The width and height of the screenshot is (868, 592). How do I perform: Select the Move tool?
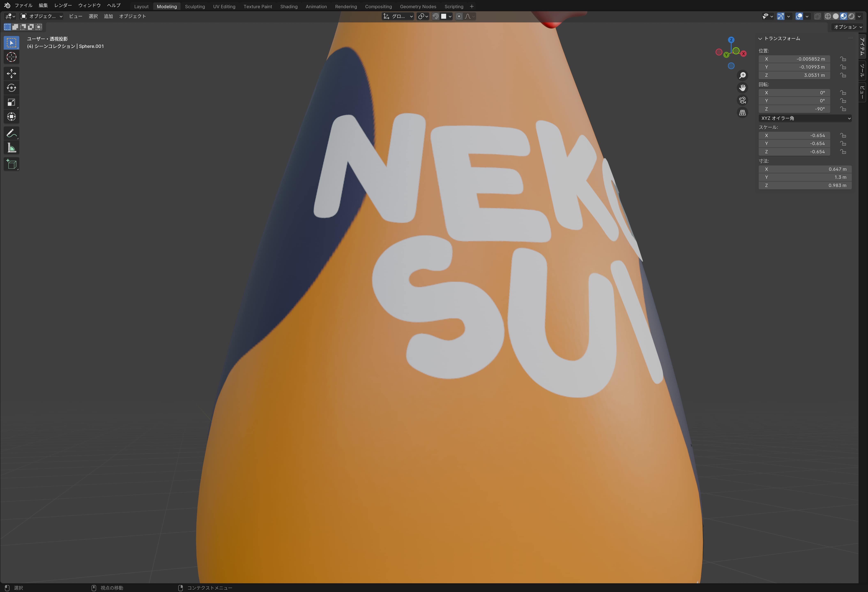click(x=11, y=74)
